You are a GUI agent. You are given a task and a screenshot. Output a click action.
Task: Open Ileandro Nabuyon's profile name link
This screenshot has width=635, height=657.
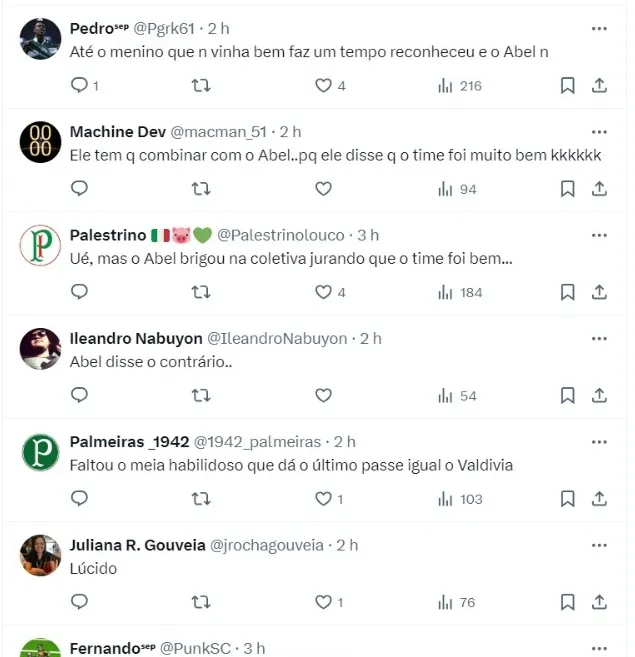[136, 339]
